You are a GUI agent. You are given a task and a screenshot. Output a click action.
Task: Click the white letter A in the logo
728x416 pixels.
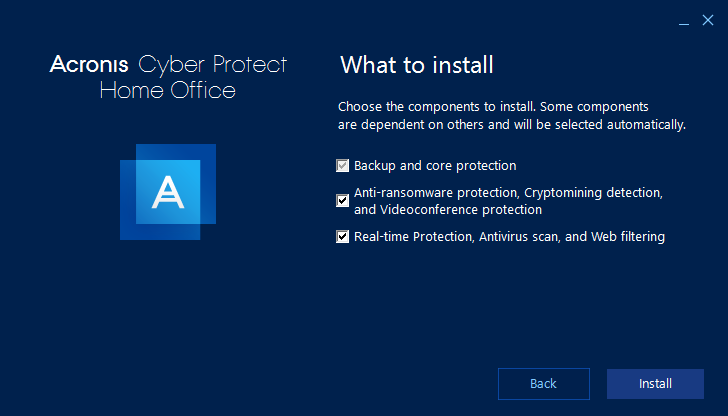coord(168,192)
